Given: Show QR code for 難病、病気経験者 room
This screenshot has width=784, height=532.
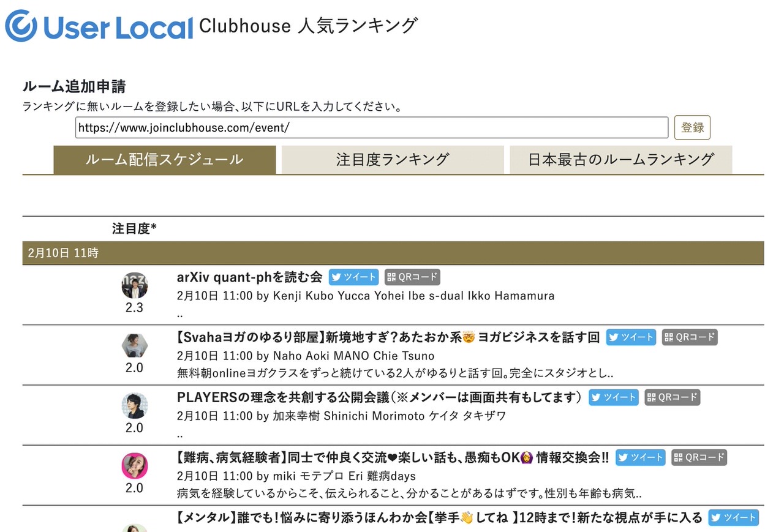Looking at the screenshot, I should click(699, 457).
